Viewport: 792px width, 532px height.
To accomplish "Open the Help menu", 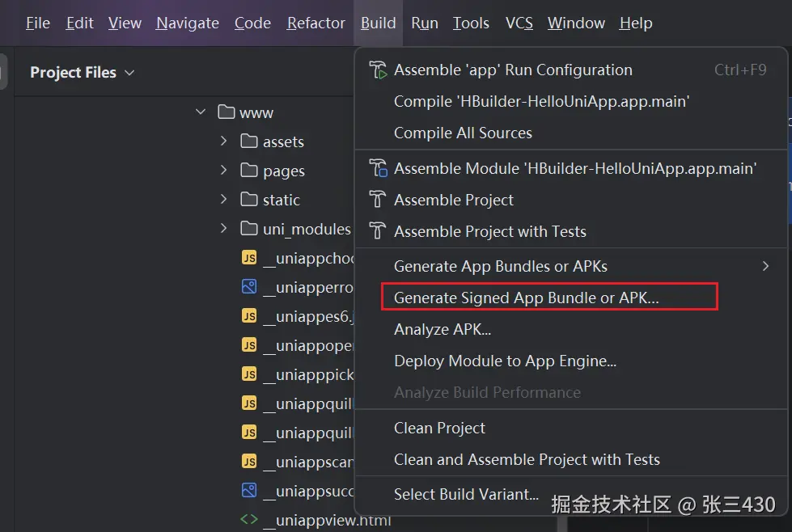I will pyautogui.click(x=636, y=23).
